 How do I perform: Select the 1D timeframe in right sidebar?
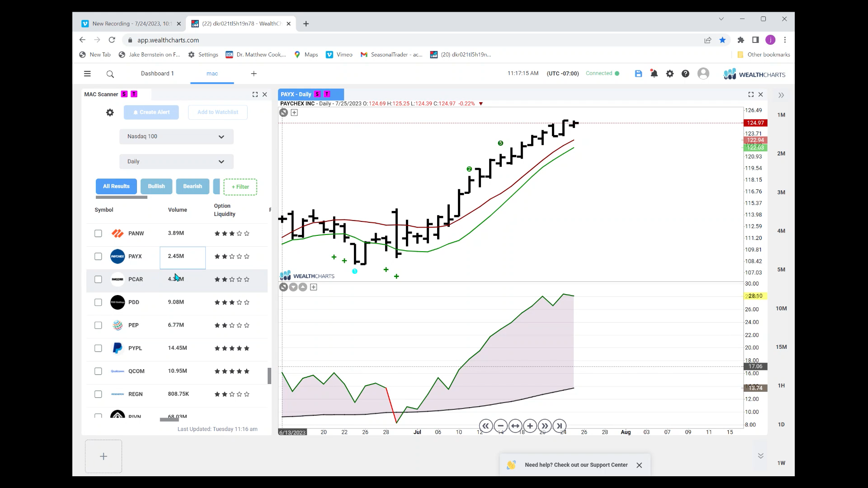(x=781, y=425)
